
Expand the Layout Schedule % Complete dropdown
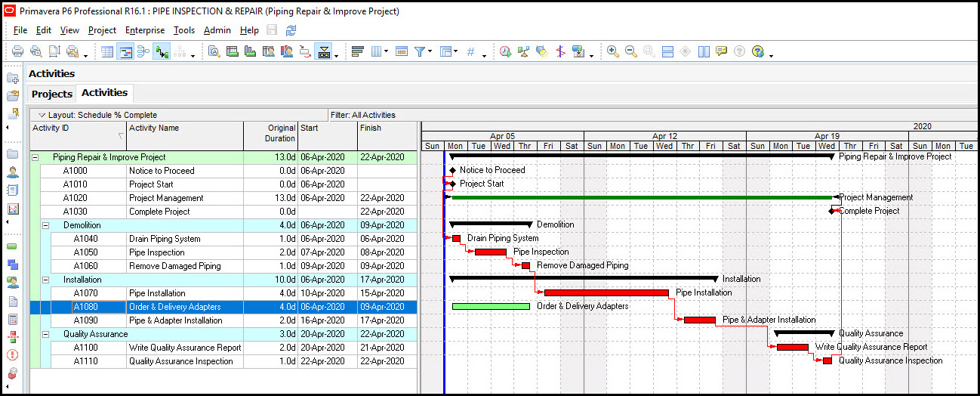pos(42,115)
